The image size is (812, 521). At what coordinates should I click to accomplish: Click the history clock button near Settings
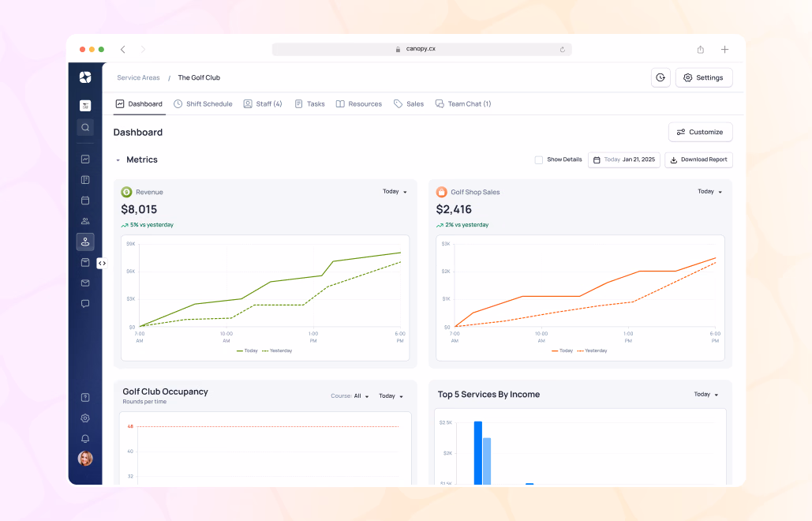(x=660, y=77)
